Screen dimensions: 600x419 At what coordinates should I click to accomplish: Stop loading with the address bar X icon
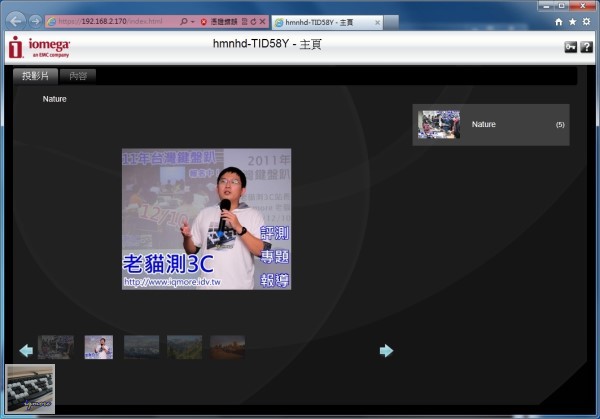point(262,21)
